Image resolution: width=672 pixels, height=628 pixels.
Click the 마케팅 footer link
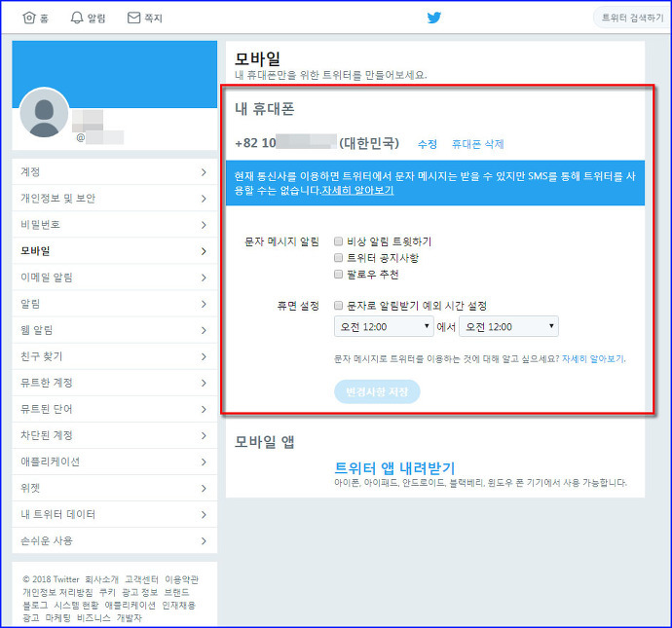point(57,618)
